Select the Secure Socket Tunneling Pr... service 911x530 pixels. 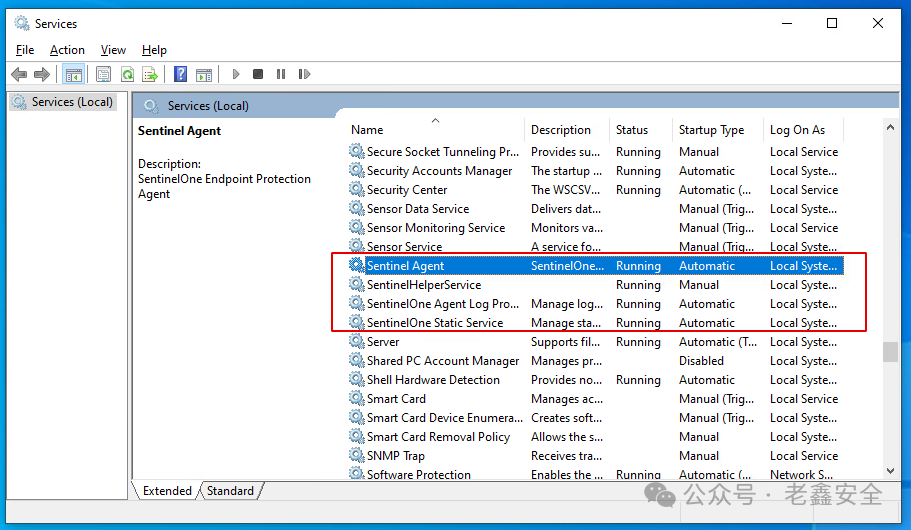[x=596, y=152]
